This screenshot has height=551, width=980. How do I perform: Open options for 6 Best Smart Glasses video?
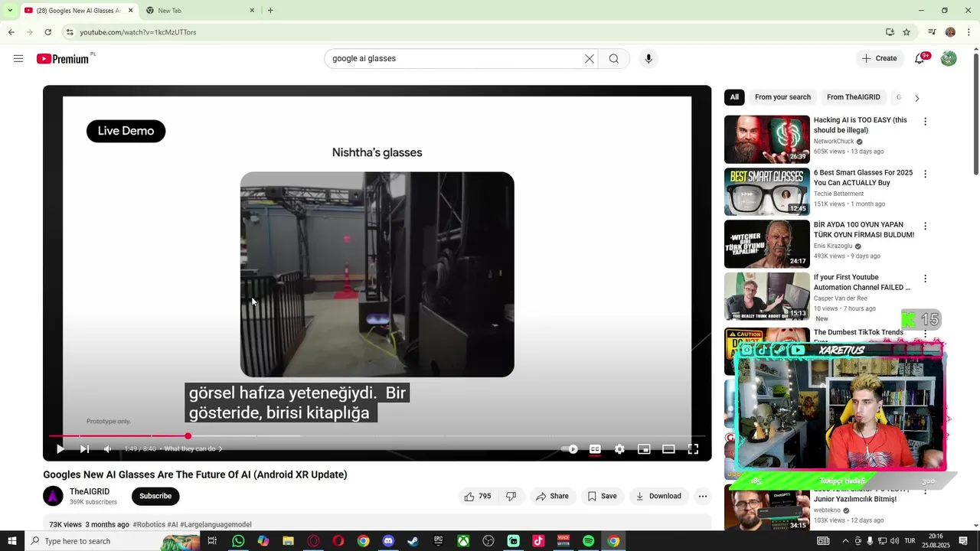pos(925,174)
